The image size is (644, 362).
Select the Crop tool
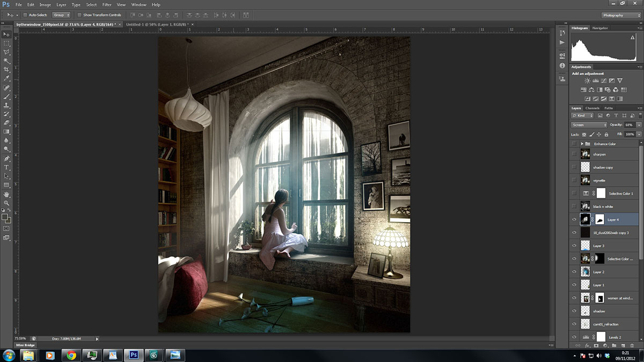[x=6, y=70]
